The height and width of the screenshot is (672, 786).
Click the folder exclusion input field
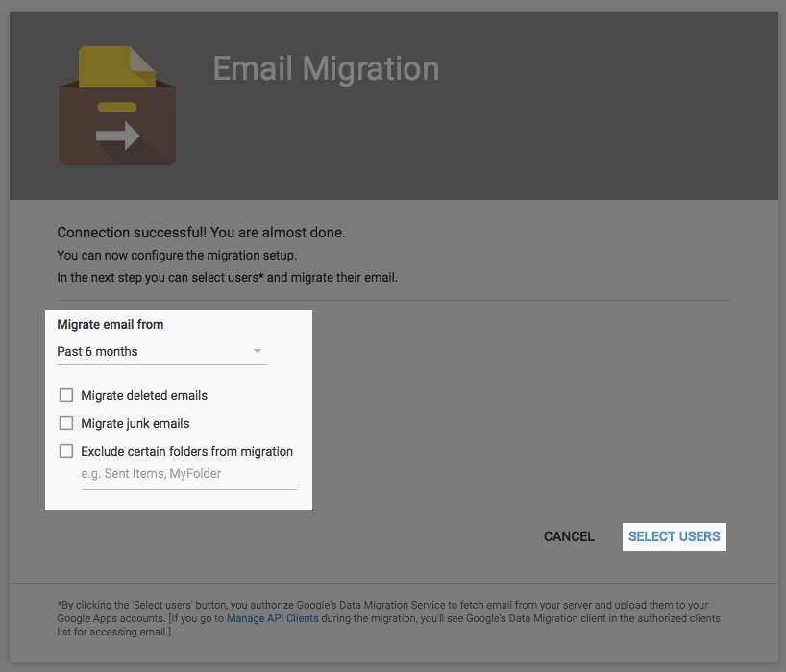point(187,473)
